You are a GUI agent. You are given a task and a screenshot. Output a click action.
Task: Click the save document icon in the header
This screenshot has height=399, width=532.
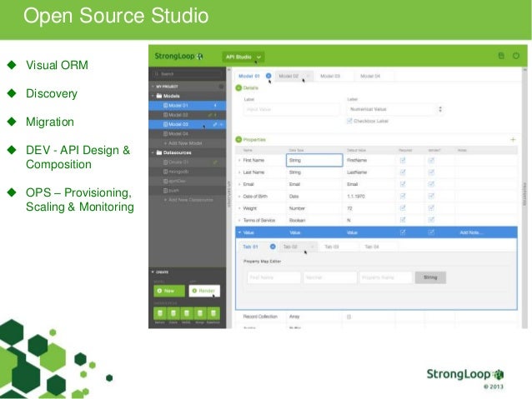(501, 56)
